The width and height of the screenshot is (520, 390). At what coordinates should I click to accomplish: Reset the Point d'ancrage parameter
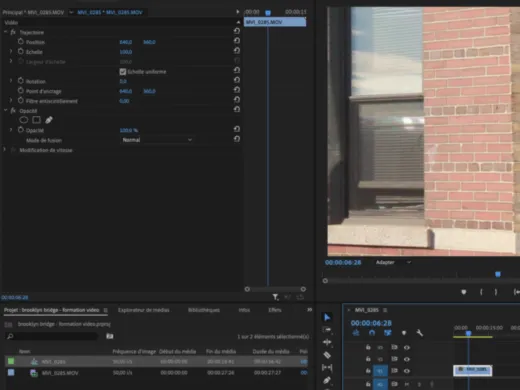[x=237, y=90]
